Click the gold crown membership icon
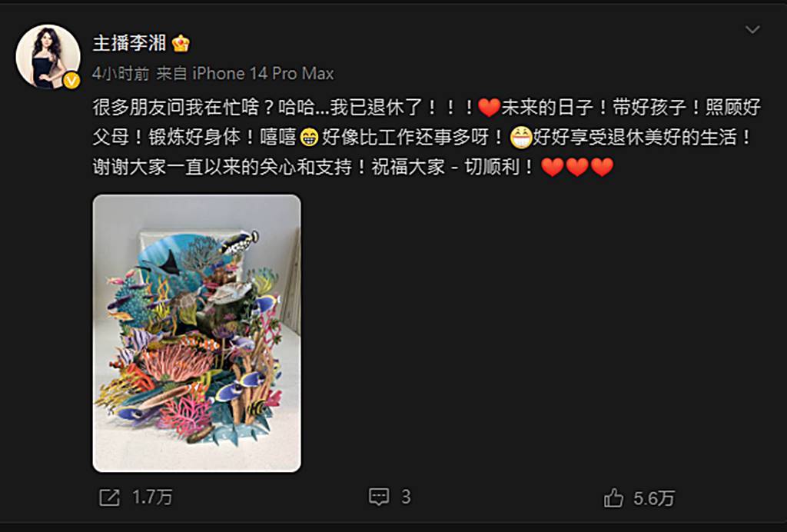 click(181, 44)
